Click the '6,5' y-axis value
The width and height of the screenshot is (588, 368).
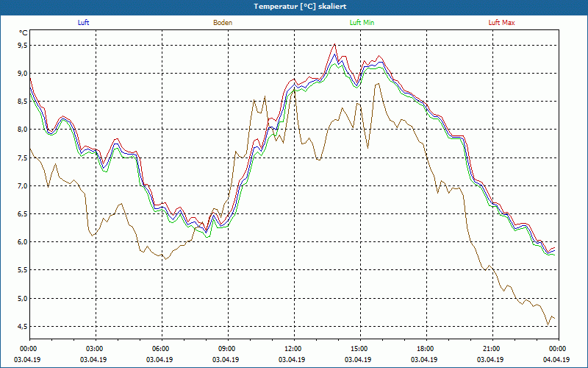coord(23,214)
